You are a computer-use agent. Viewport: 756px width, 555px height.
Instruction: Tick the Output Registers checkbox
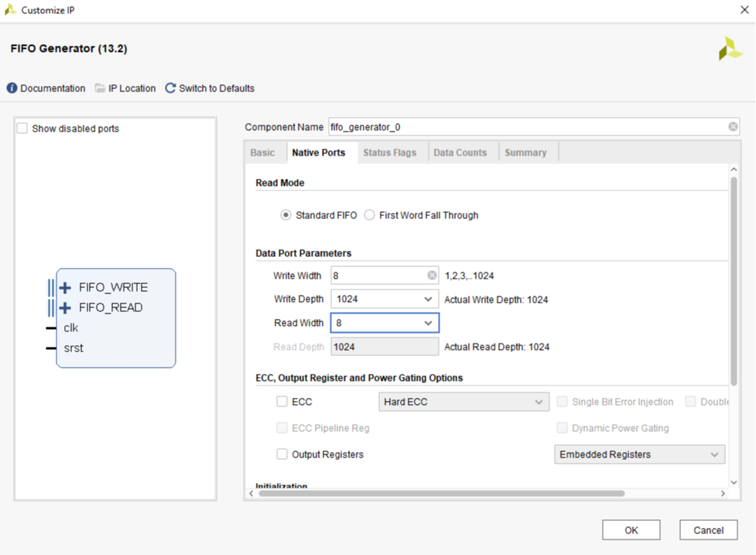282,454
